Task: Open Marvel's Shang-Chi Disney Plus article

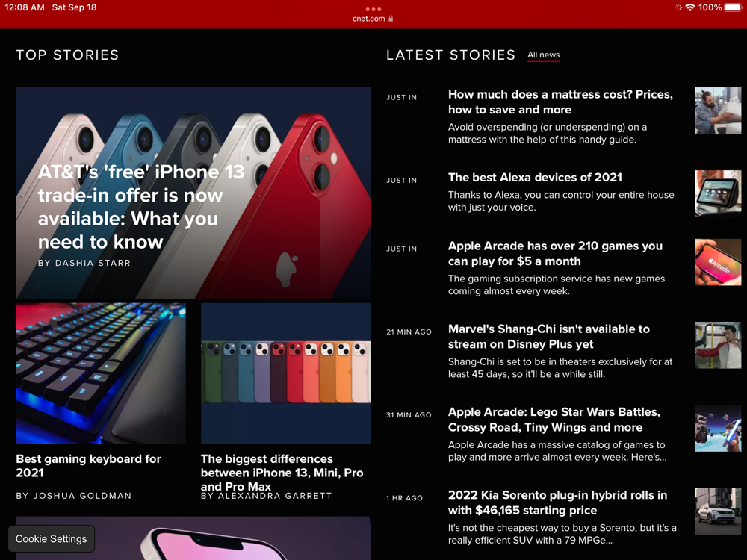Action: 549,336
